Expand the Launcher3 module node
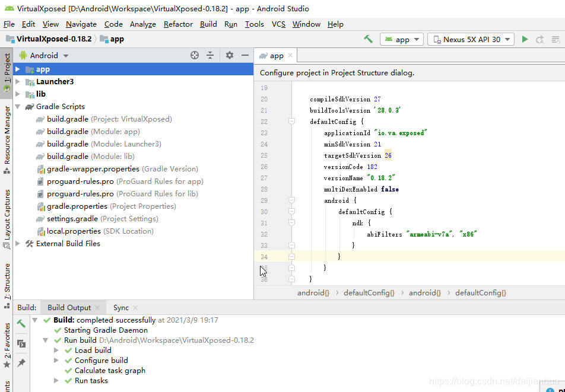Image resolution: width=565 pixels, height=392 pixels. coord(18,82)
